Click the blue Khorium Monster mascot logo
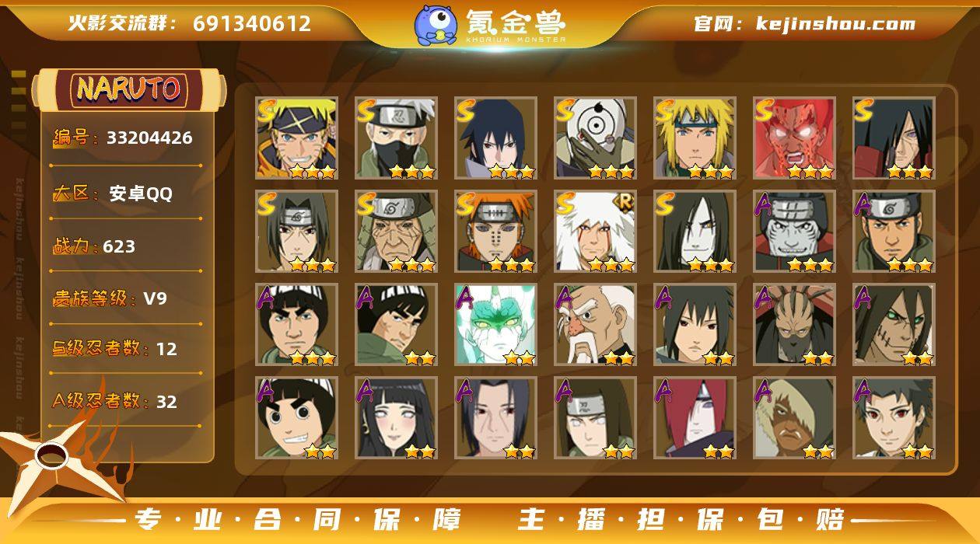 point(436,25)
